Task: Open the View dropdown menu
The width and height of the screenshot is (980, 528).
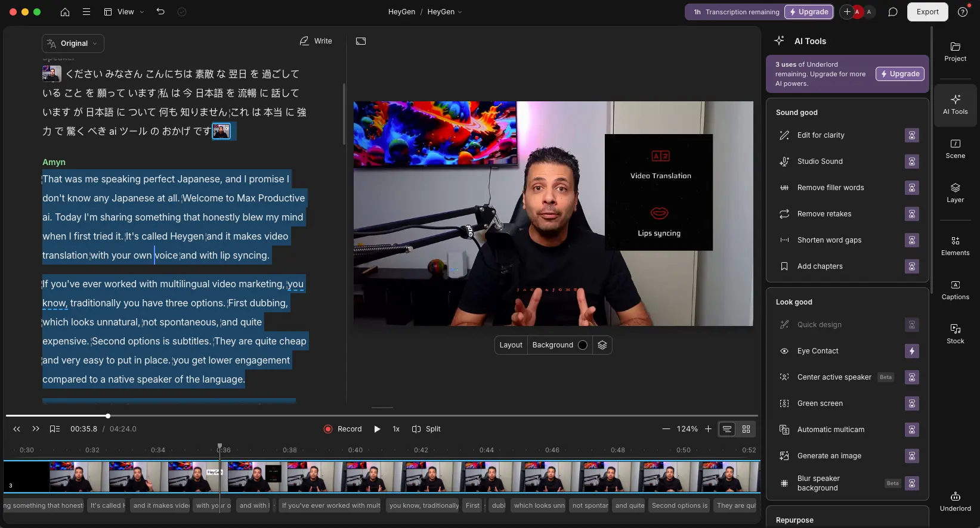Action: [x=124, y=12]
